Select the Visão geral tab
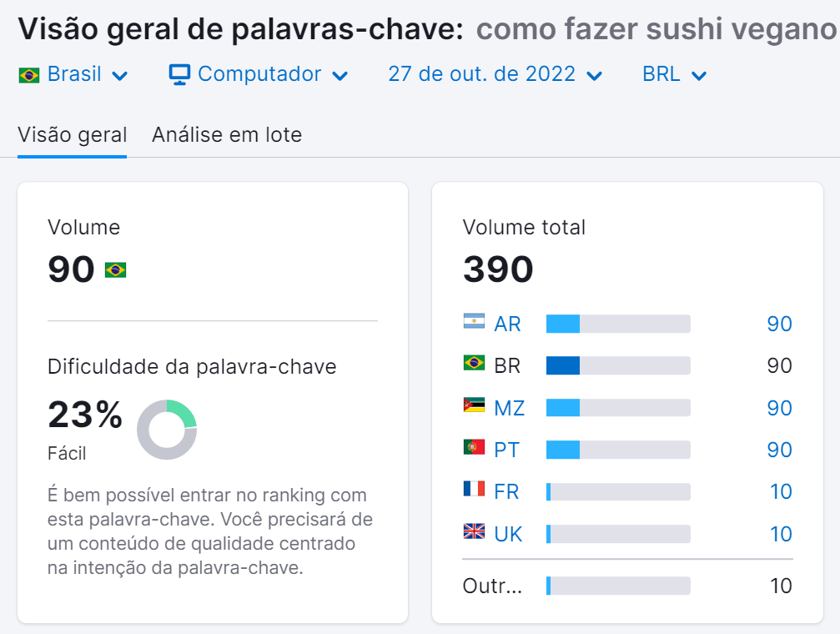This screenshot has height=634, width=840. coord(72,134)
